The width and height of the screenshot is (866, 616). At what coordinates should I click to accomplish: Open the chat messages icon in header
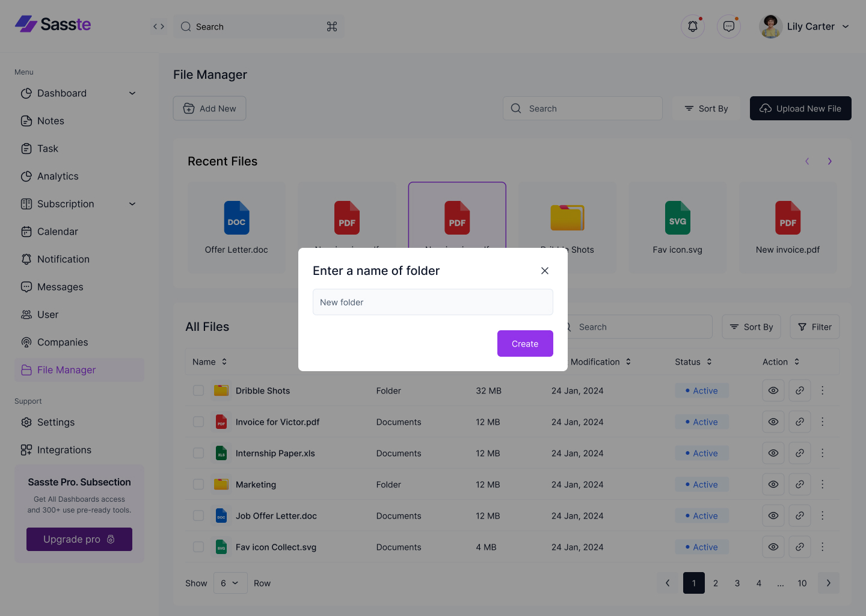pyautogui.click(x=729, y=26)
